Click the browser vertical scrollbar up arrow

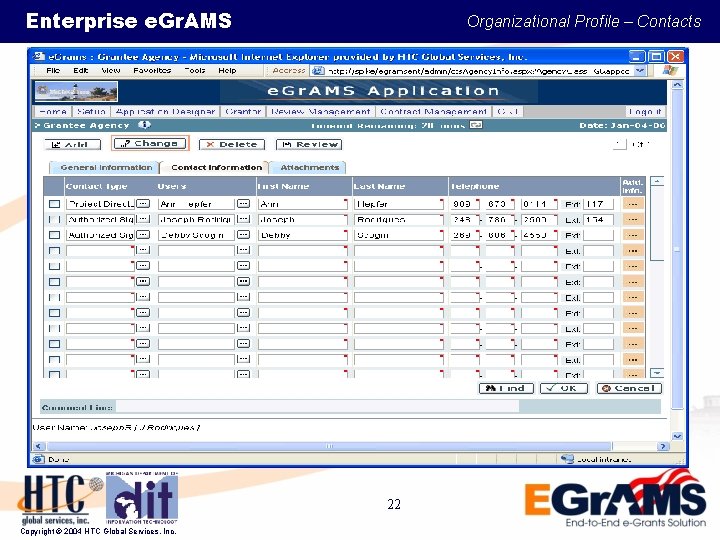[x=677, y=85]
